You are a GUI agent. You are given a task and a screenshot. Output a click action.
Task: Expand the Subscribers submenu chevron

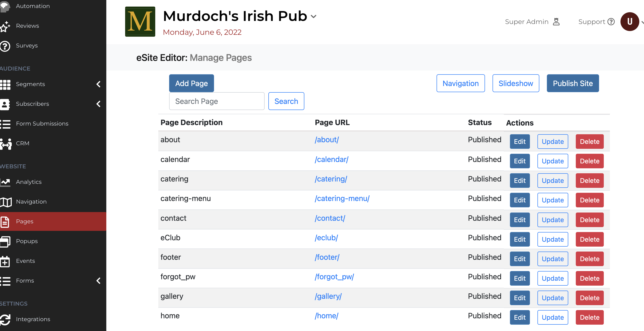tap(98, 104)
